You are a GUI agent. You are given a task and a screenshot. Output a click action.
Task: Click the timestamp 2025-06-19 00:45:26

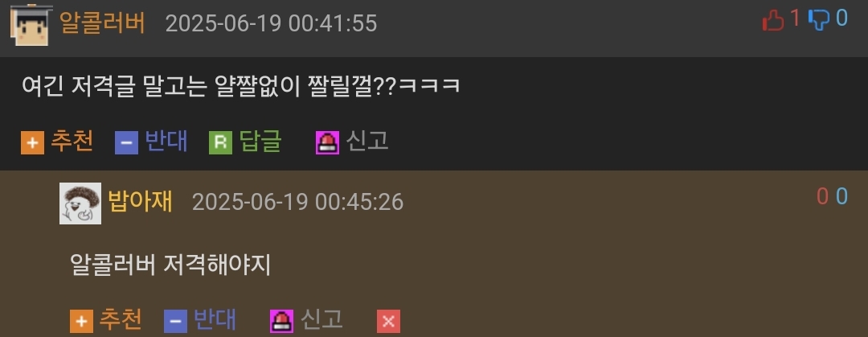click(298, 203)
